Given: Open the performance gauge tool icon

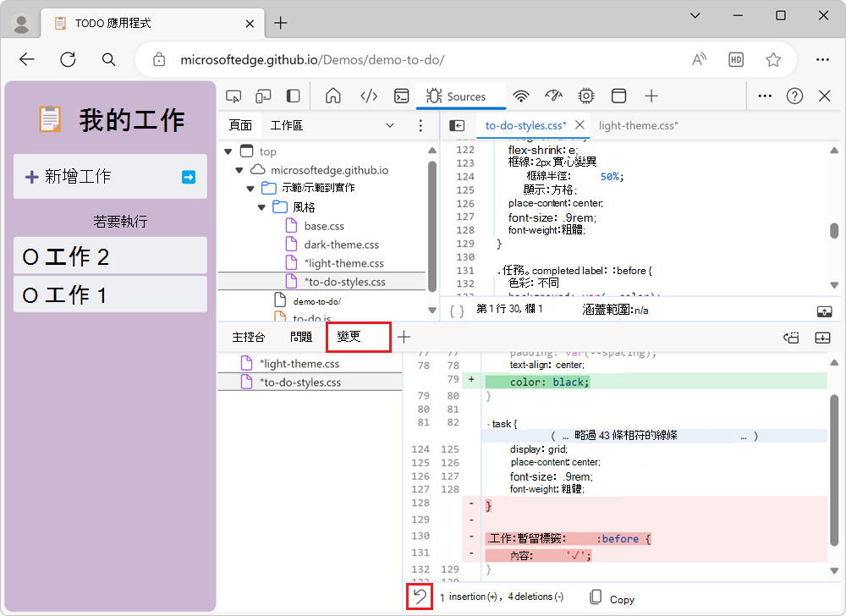Looking at the screenshot, I should (x=552, y=96).
